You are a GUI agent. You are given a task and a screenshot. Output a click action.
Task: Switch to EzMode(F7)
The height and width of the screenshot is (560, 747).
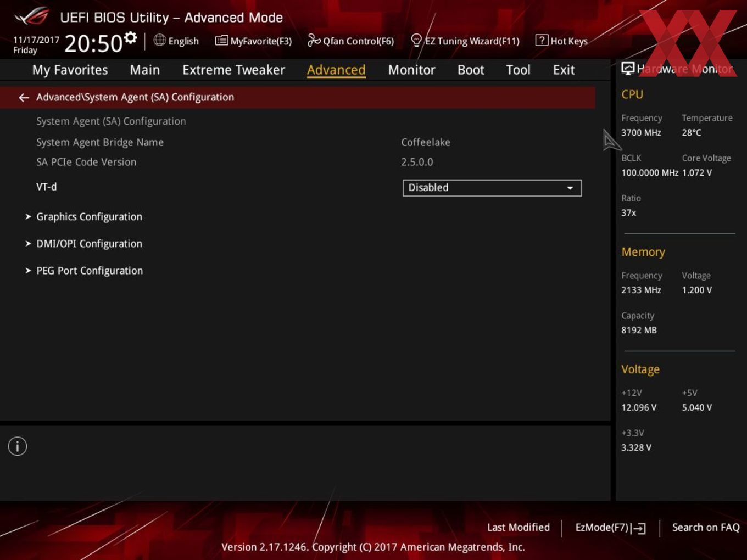pyautogui.click(x=610, y=528)
